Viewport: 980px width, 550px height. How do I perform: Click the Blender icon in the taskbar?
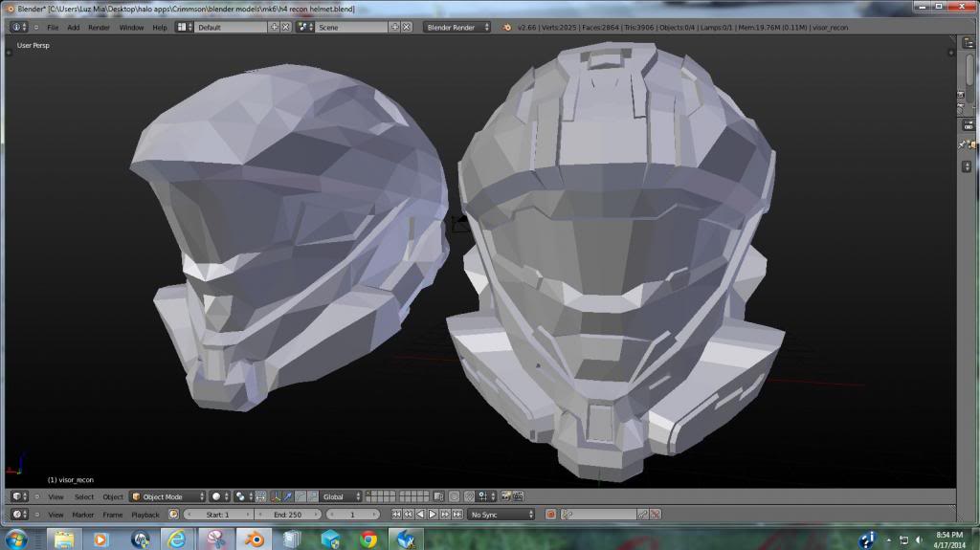[255, 539]
